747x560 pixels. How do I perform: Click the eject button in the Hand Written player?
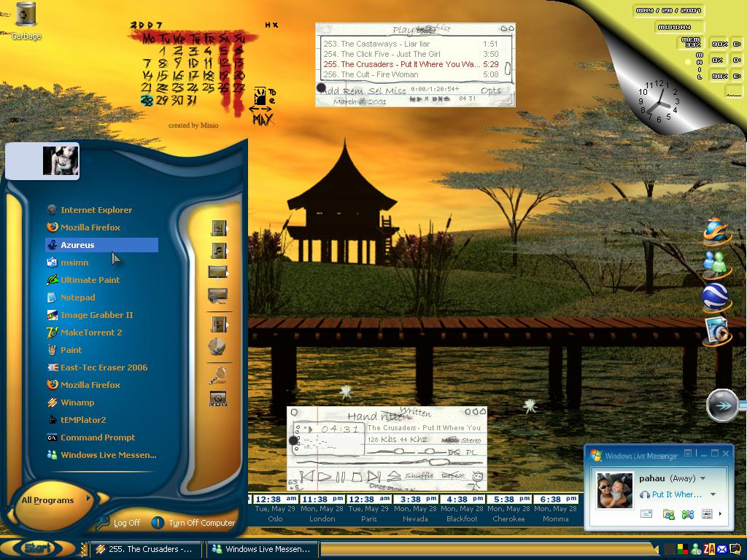(393, 475)
